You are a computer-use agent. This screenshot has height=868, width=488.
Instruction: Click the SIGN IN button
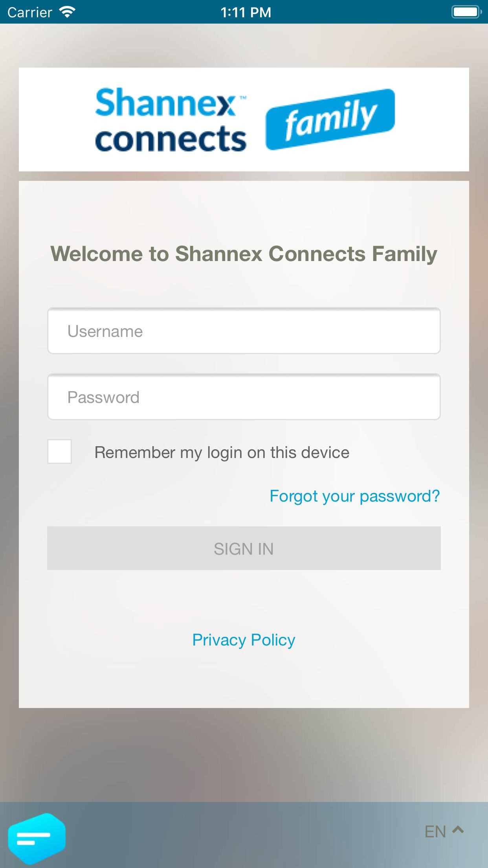(244, 548)
